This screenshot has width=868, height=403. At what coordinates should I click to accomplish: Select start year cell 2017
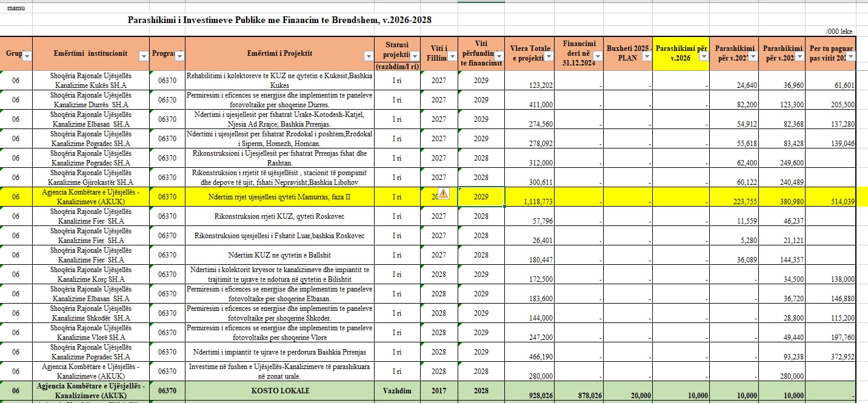439,390
